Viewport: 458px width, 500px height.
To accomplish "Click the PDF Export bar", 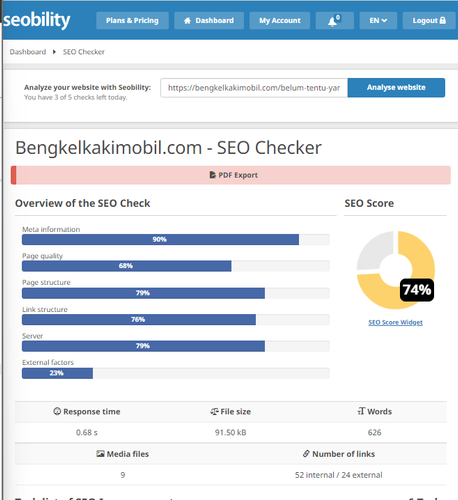I will (x=231, y=175).
